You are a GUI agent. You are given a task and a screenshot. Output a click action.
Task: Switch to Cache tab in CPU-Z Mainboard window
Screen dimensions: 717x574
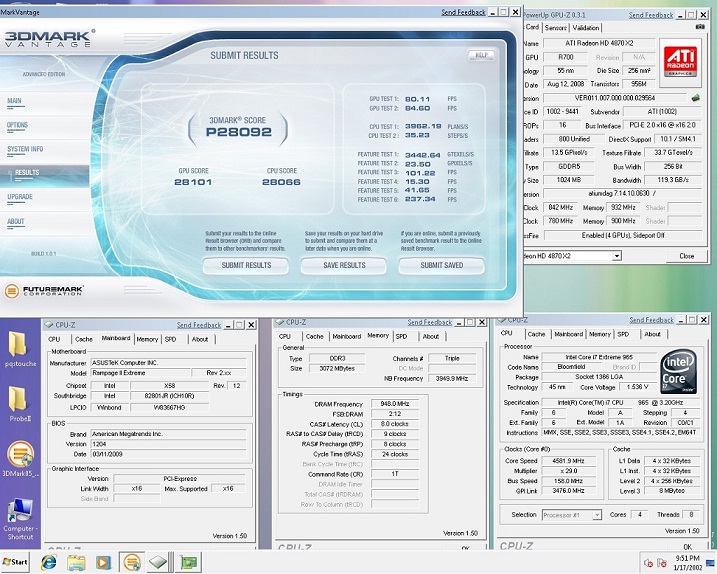pyautogui.click(x=84, y=339)
